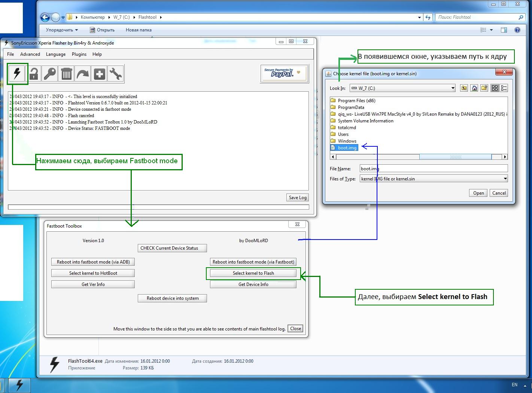Click Explorer help question mark icon
The width and height of the screenshot is (532, 393).
click(517, 30)
